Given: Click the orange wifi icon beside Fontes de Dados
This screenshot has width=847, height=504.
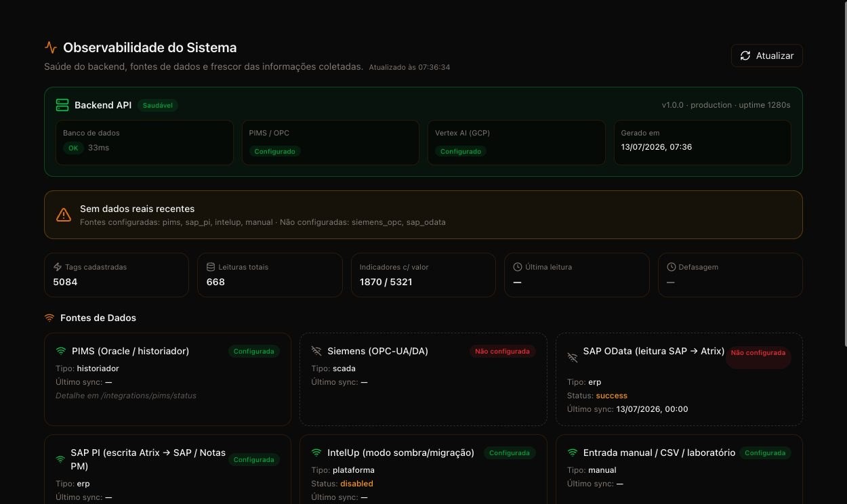Looking at the screenshot, I should pos(49,318).
